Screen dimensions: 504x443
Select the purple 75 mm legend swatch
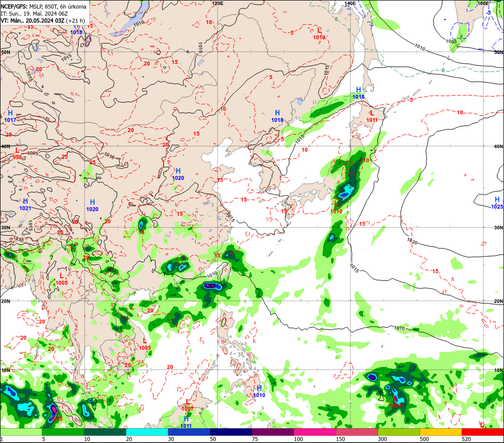point(273,432)
